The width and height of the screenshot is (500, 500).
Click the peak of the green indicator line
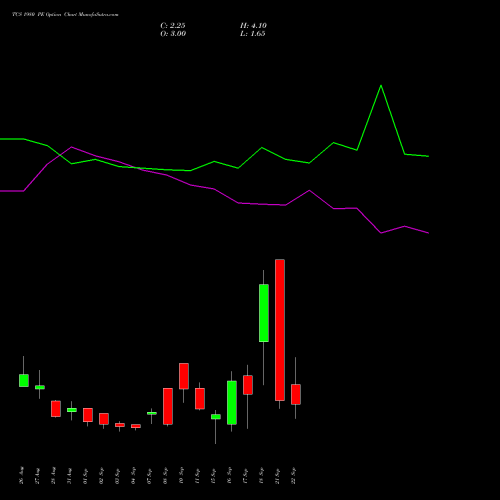[x=381, y=86]
